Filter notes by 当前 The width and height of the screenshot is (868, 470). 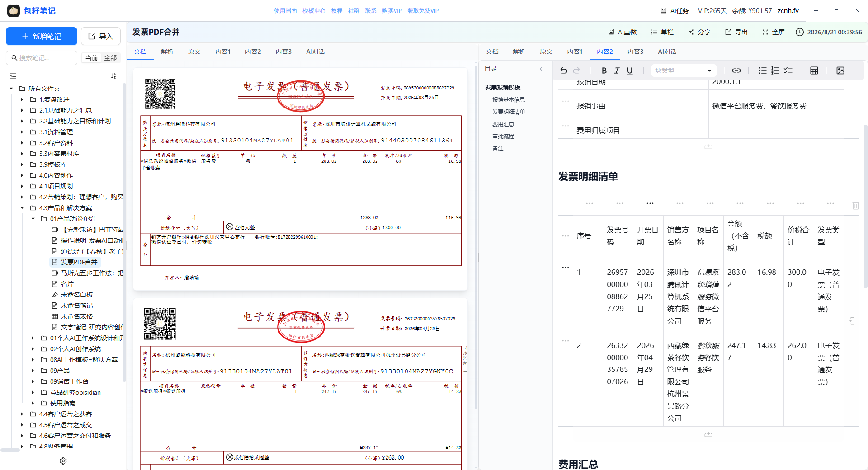91,58
